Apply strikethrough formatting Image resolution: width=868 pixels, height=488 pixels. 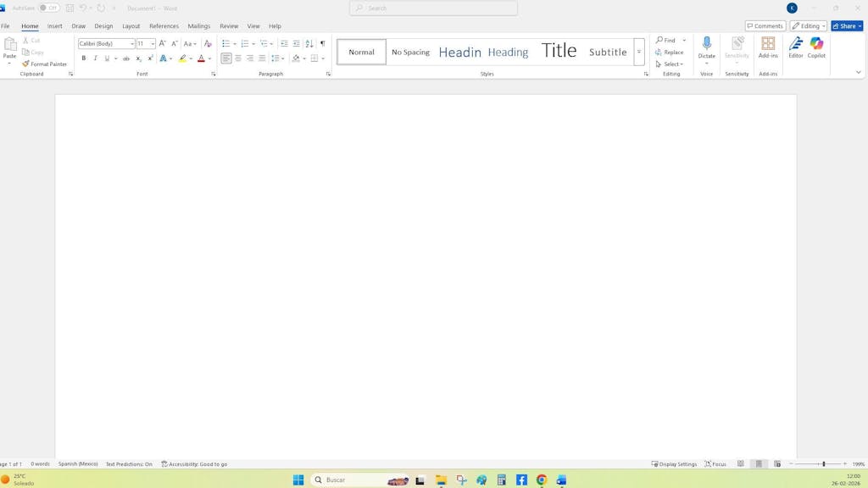(x=126, y=58)
